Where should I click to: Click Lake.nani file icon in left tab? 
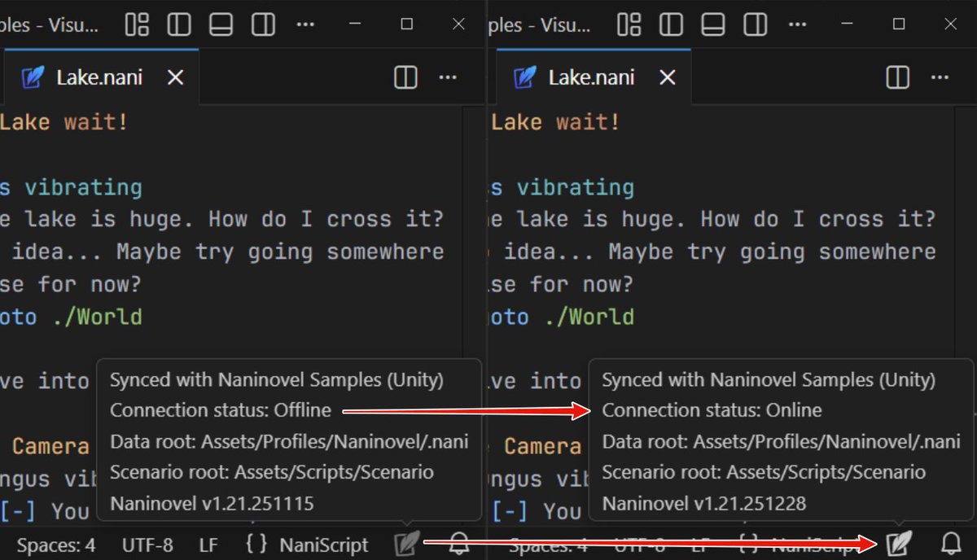pyautogui.click(x=33, y=77)
